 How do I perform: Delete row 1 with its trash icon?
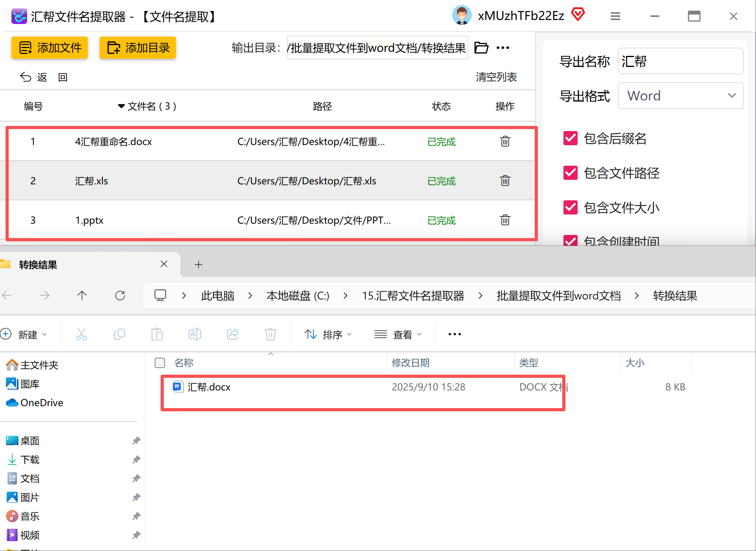(x=505, y=141)
